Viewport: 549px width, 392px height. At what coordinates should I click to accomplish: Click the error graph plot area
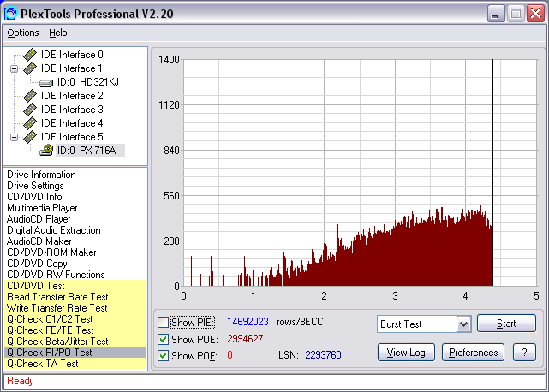click(x=361, y=173)
